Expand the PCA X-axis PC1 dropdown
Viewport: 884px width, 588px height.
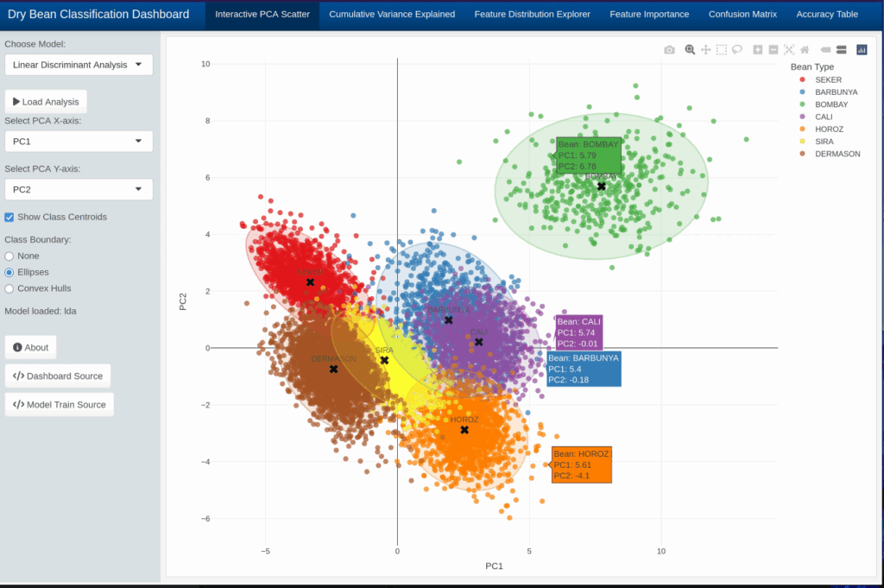tap(79, 142)
